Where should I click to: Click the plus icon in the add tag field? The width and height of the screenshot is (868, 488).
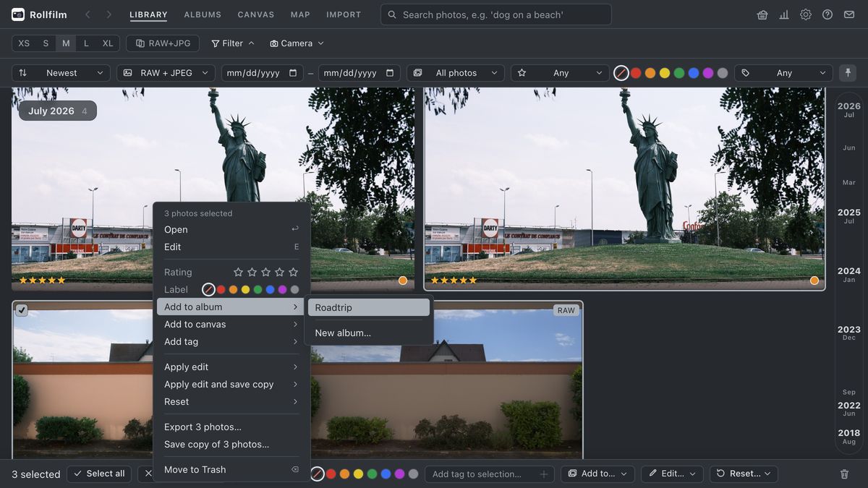[x=544, y=474]
